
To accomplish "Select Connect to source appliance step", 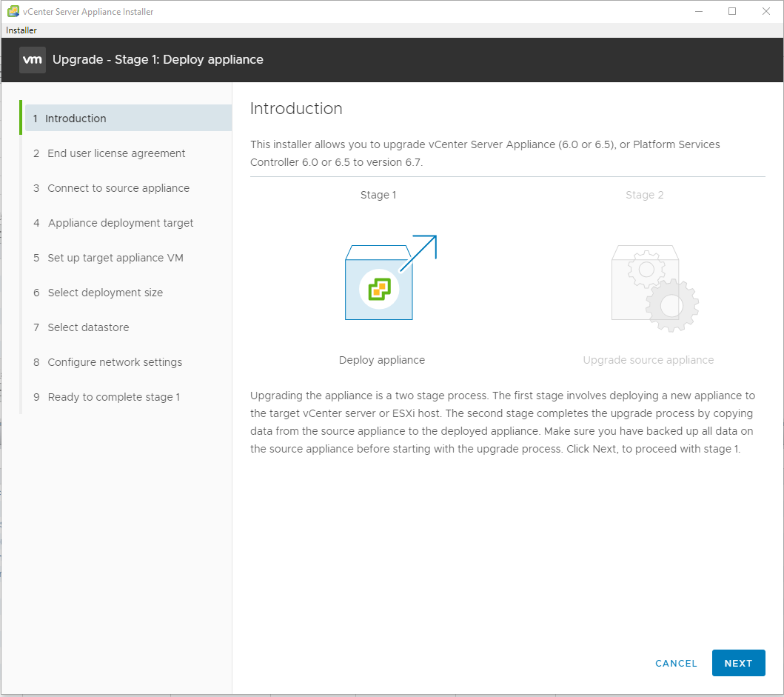I will click(x=118, y=188).
